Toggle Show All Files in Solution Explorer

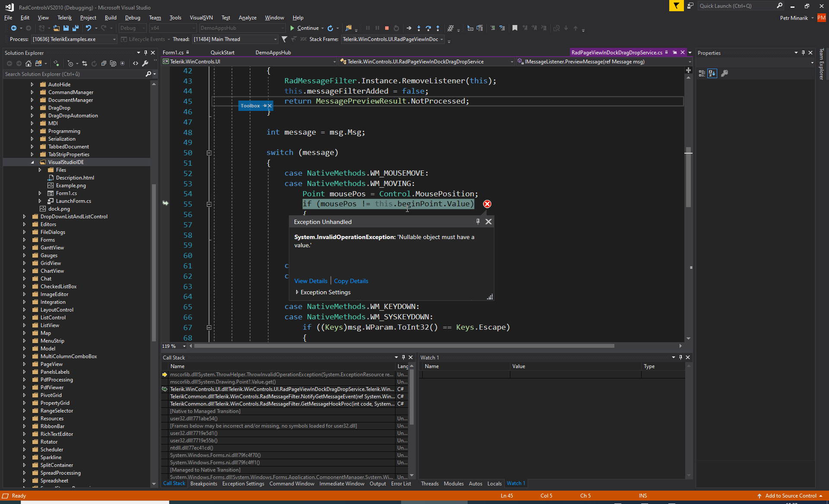click(x=113, y=63)
